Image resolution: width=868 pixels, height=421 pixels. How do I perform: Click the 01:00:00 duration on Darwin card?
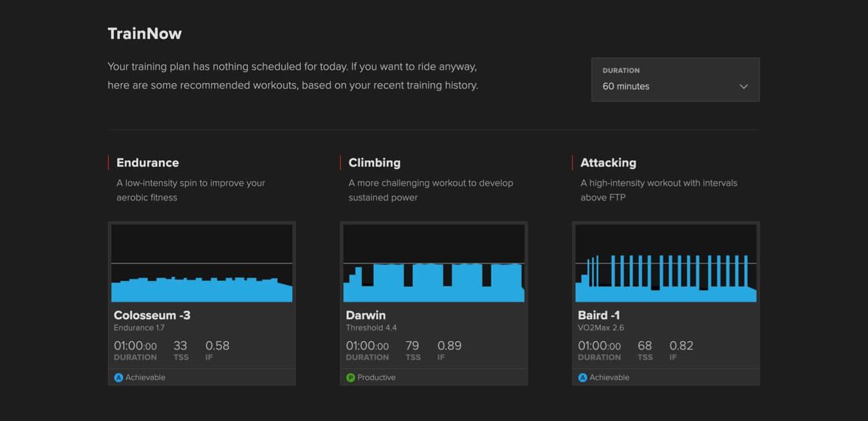point(367,346)
